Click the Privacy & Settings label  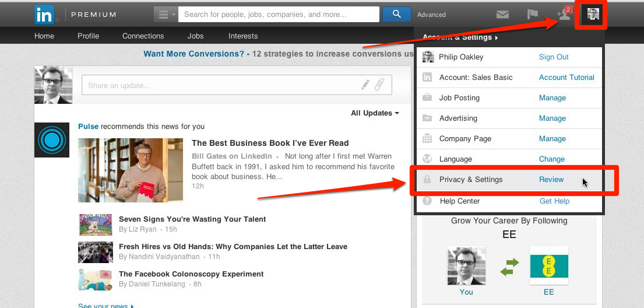[471, 179]
